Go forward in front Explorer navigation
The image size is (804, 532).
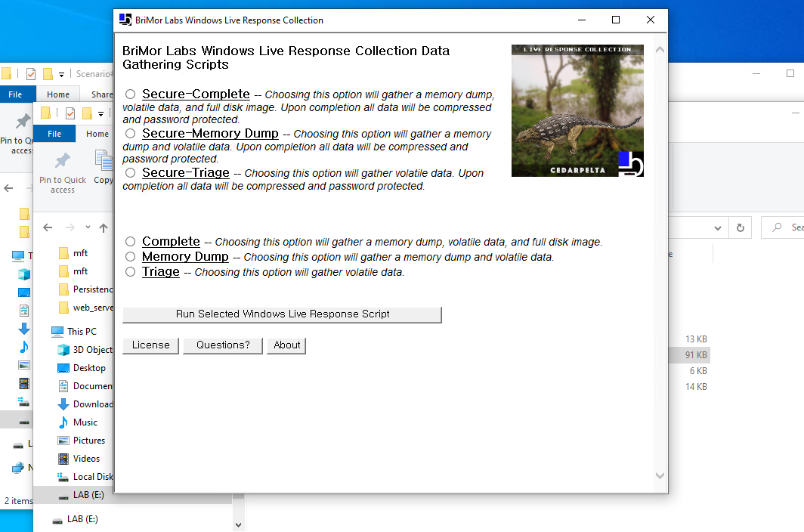click(70, 227)
